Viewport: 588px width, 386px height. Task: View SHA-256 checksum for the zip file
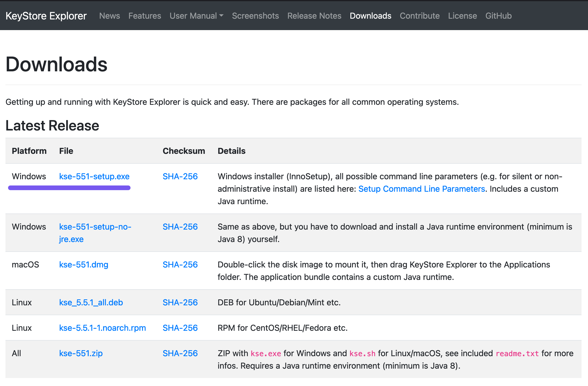pos(180,353)
